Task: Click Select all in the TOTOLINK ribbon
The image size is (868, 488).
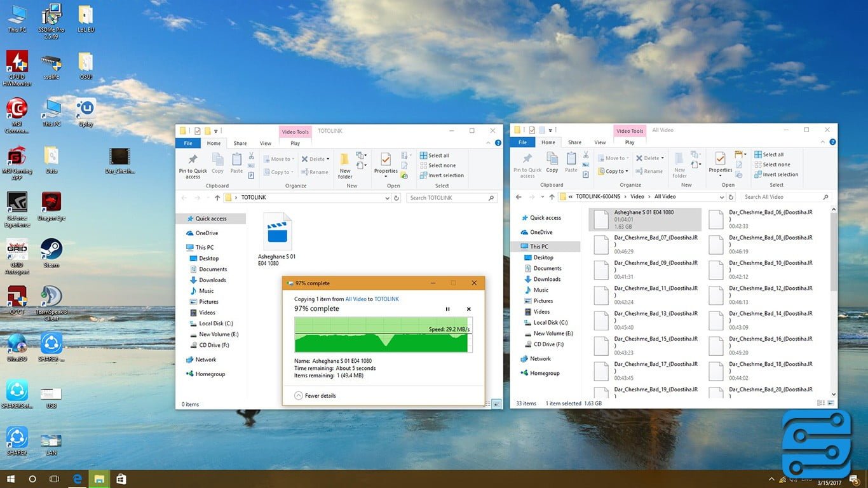Action: coord(438,155)
